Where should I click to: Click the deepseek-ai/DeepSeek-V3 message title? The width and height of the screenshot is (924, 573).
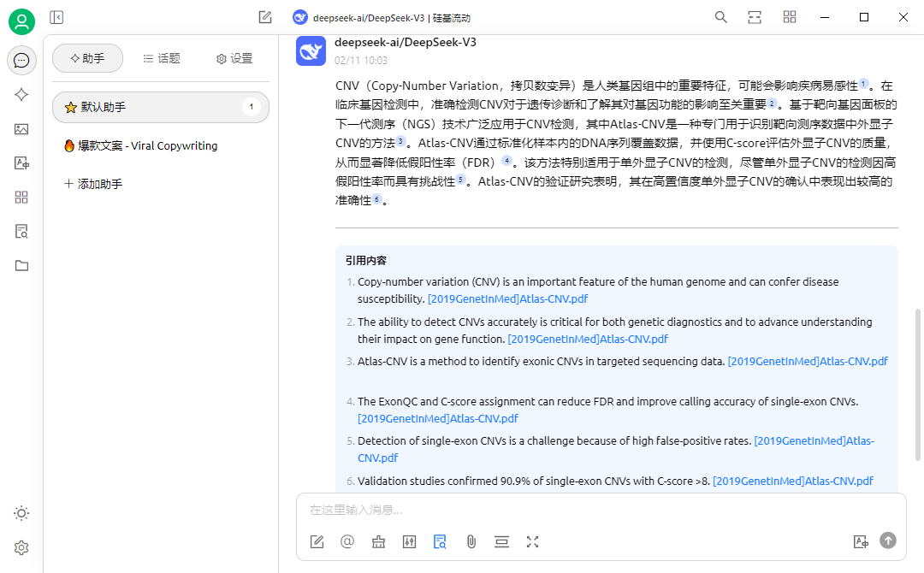(x=406, y=43)
